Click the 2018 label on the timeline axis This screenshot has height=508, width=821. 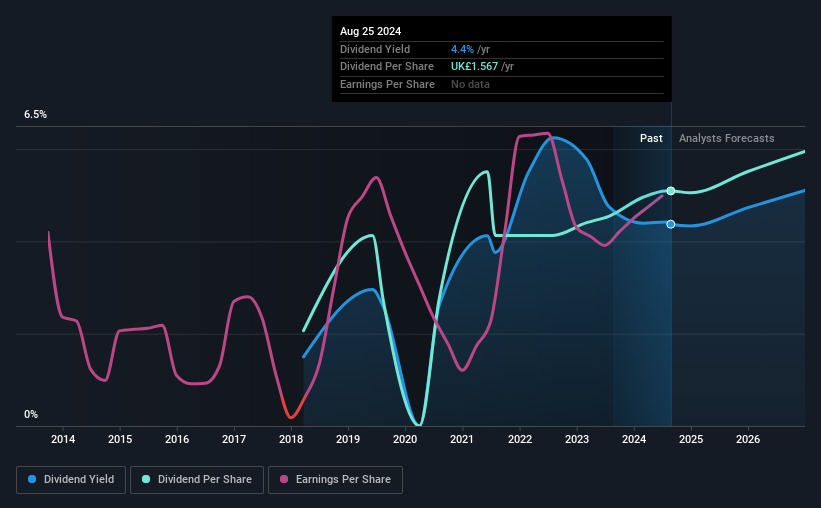pos(291,439)
